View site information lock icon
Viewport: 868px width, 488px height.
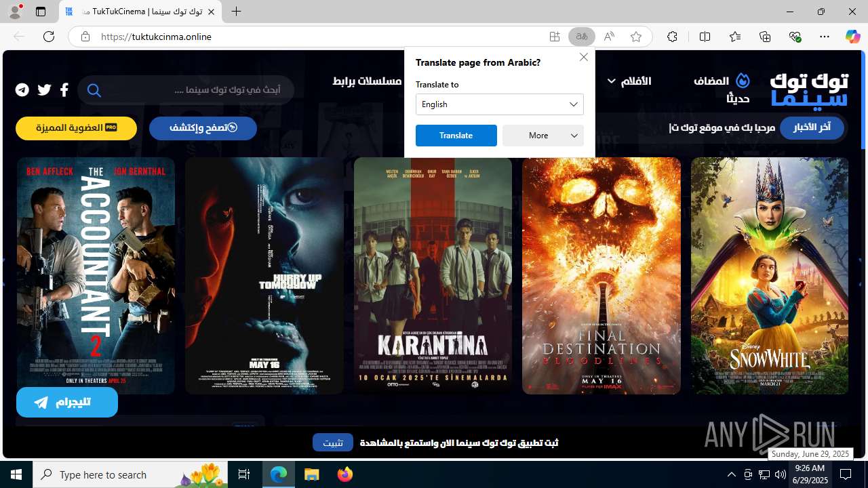click(85, 37)
